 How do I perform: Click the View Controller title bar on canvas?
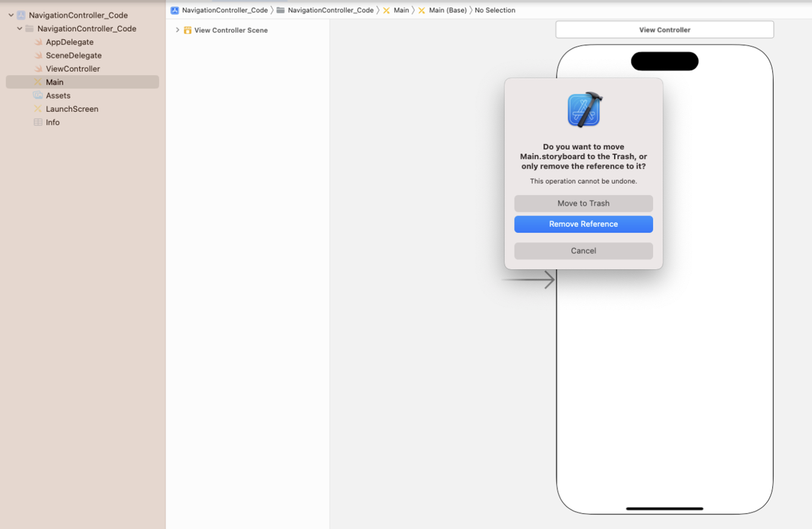click(664, 30)
